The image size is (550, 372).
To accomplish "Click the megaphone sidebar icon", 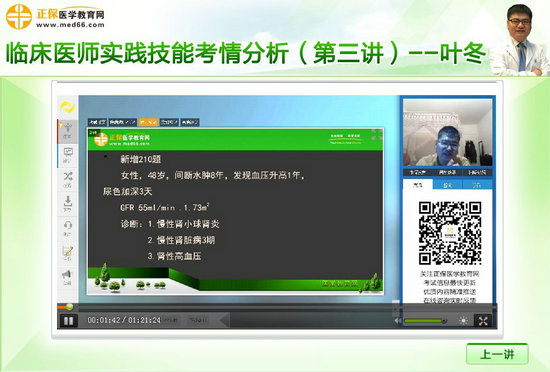I will point(68,277).
